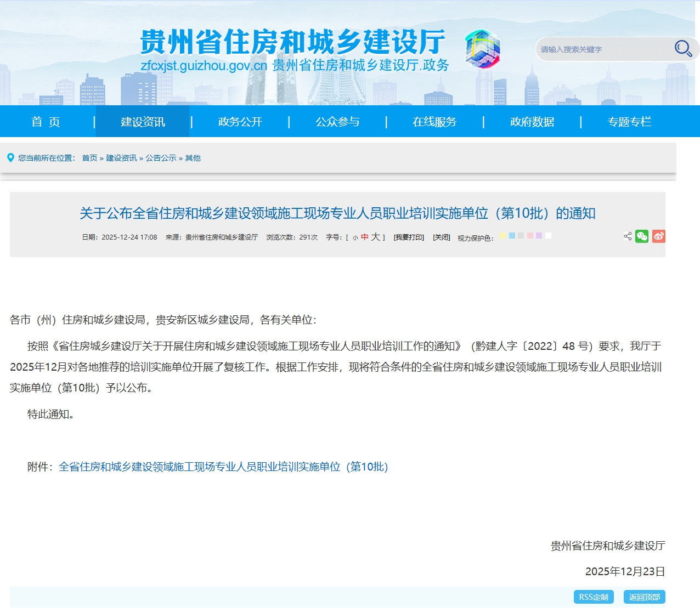This screenshot has height=613, width=700.
Task: Click the search magnifier icon
Action: [x=682, y=49]
